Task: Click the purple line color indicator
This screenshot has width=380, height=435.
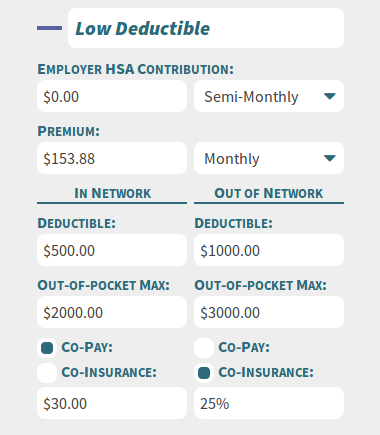Action: click(49, 28)
